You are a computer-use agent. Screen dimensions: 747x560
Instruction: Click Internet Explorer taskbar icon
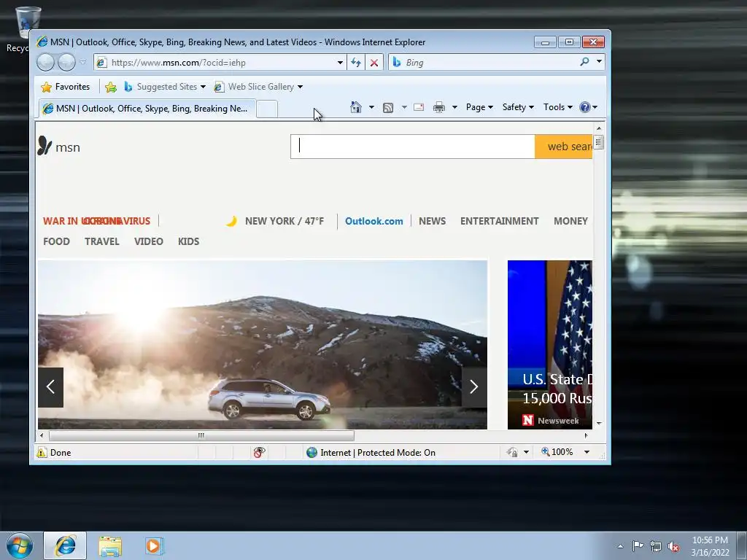[65, 545]
